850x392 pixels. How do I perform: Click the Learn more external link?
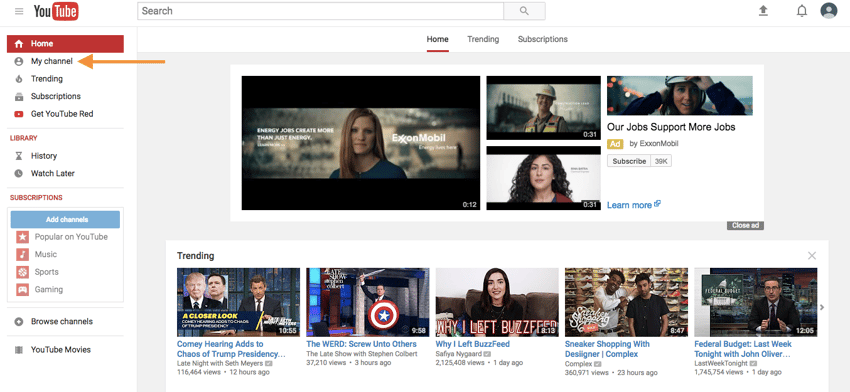[x=634, y=205]
